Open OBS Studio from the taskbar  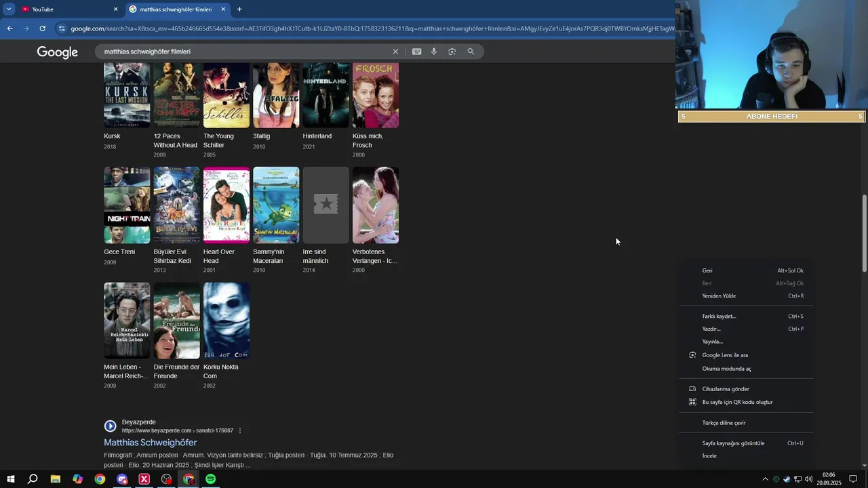coord(166,479)
